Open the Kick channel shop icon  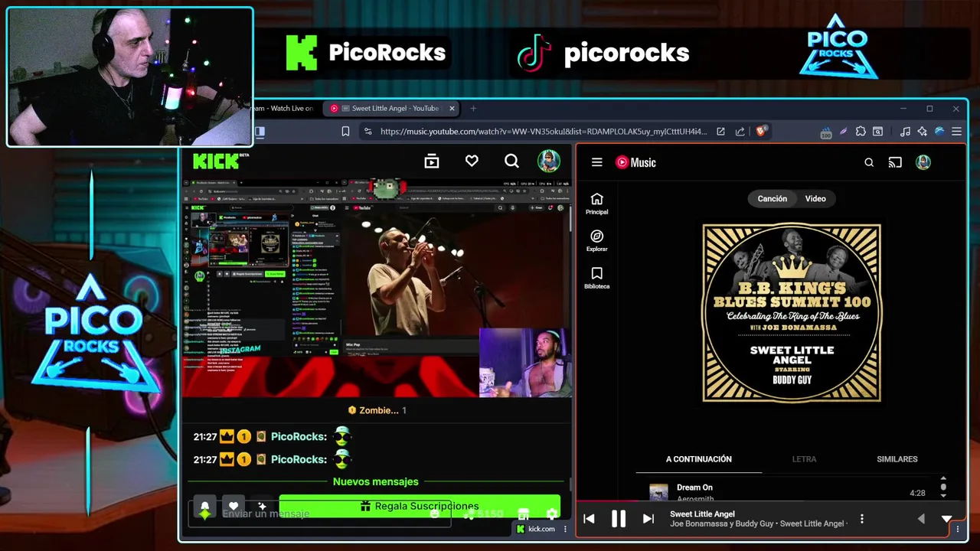524,514
